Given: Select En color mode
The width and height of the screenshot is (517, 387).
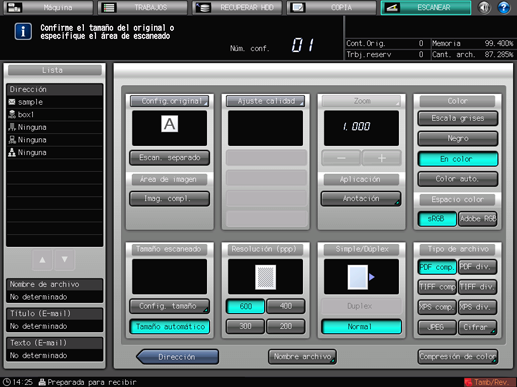Looking at the screenshot, I should [458, 159].
